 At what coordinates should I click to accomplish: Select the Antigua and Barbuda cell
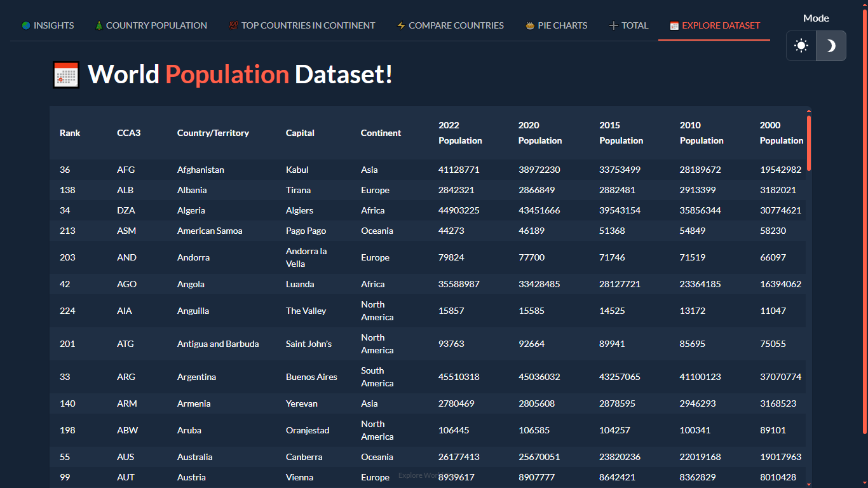tap(218, 344)
